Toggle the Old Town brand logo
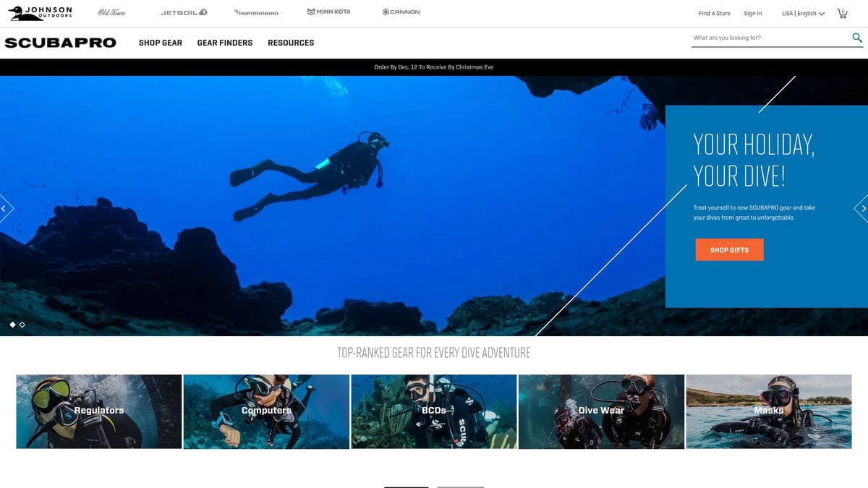Image resolution: width=868 pixels, height=488 pixels. 111,12
